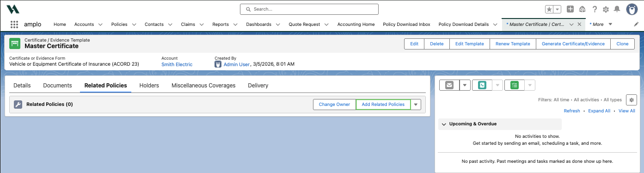644x173 pixels.
Task: Open the Claims nav dropdown chevron
Action: click(202, 24)
